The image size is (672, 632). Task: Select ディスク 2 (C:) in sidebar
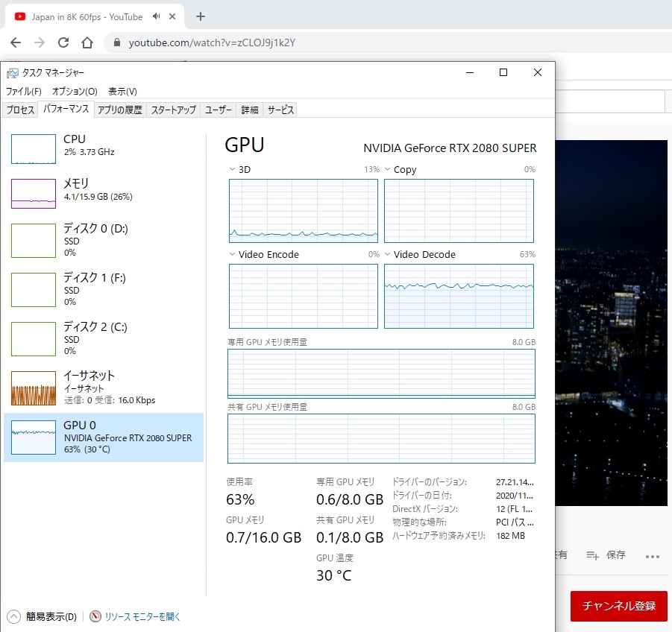pos(103,338)
